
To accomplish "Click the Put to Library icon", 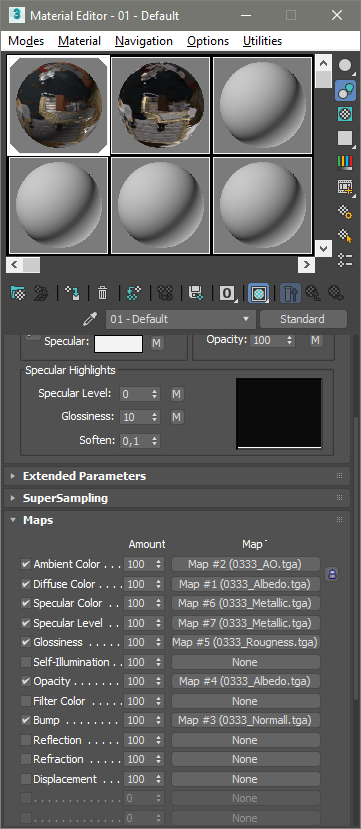I will click(196, 292).
